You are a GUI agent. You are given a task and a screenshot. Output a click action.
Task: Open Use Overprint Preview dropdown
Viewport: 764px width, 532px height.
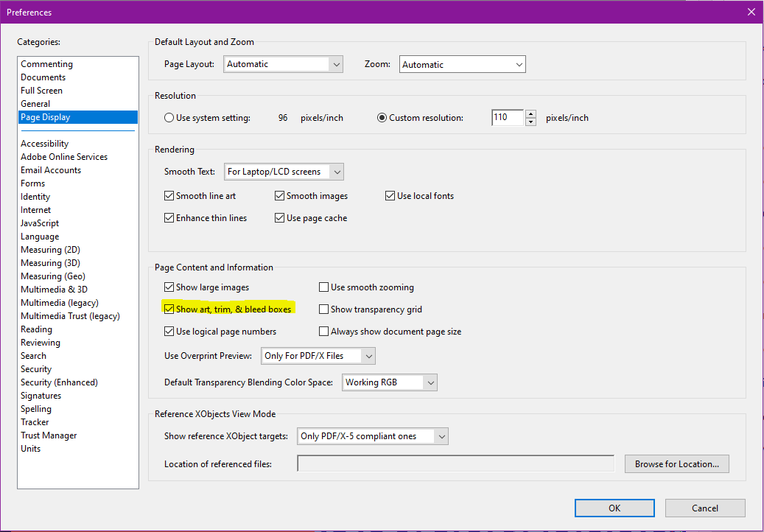pos(318,356)
